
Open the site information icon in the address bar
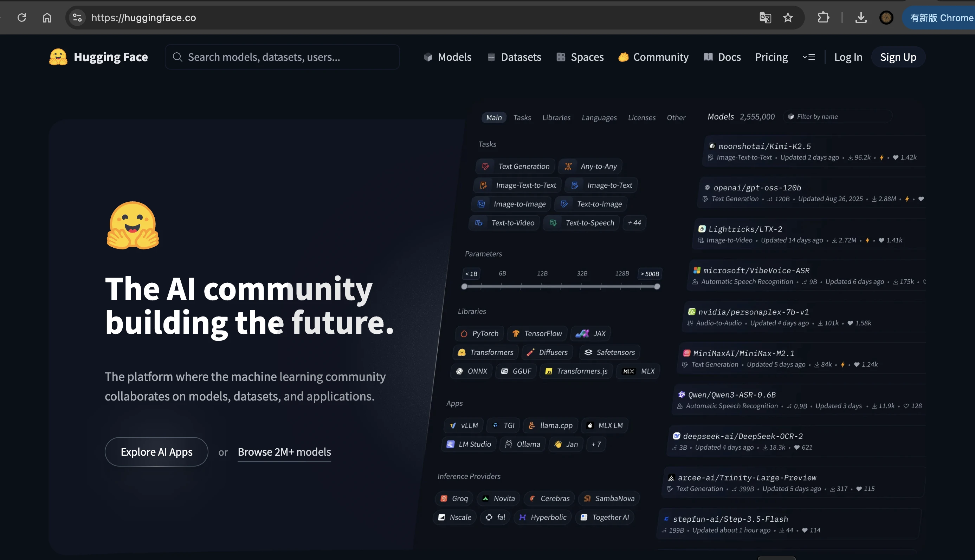click(77, 18)
